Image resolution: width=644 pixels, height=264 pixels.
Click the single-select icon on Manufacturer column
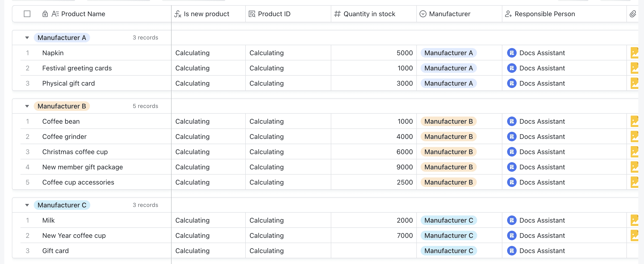point(423,14)
